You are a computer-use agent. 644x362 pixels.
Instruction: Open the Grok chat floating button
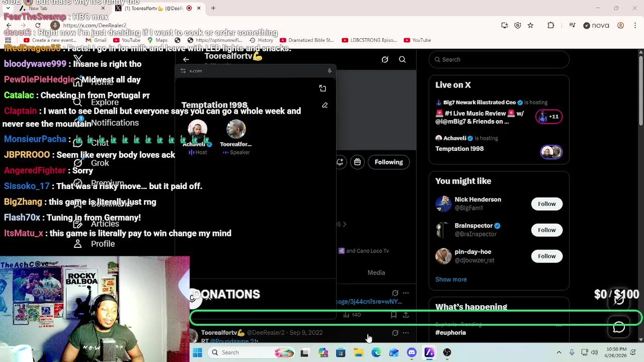(619, 300)
